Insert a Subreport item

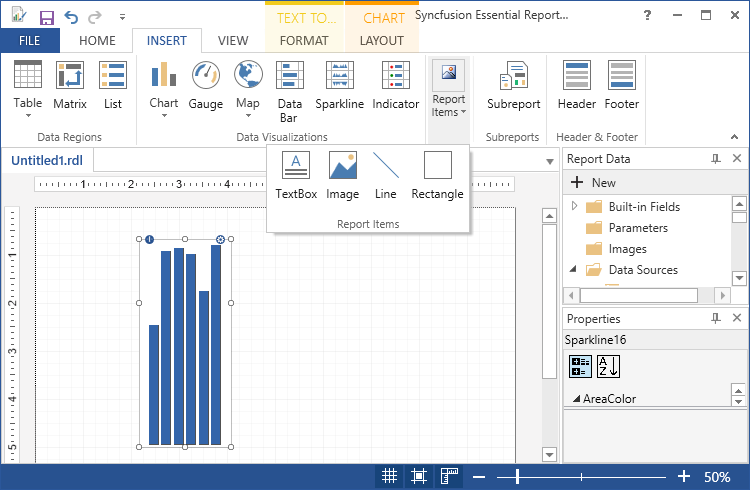pyautogui.click(x=513, y=85)
